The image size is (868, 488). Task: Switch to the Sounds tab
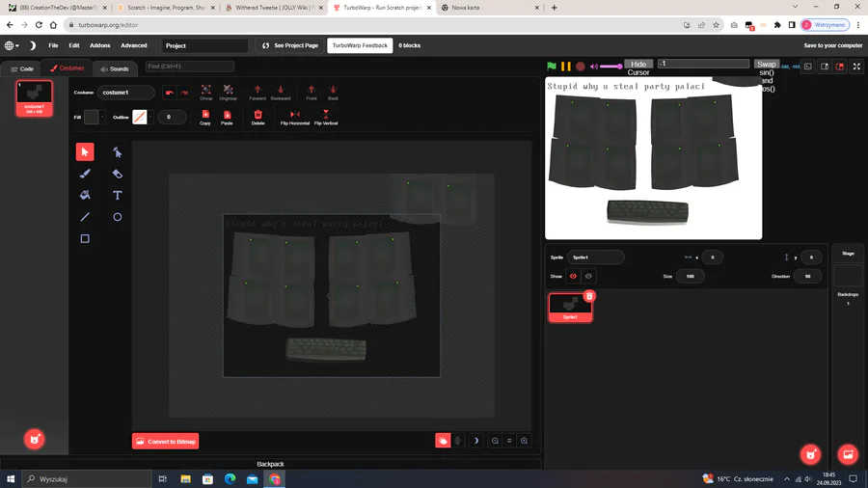point(115,68)
